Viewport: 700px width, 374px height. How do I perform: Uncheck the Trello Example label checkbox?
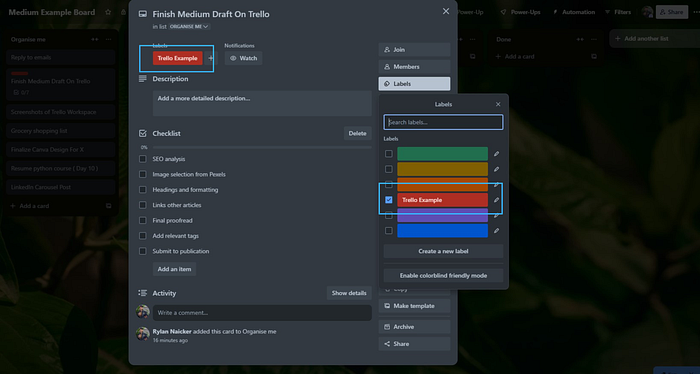pyautogui.click(x=389, y=200)
